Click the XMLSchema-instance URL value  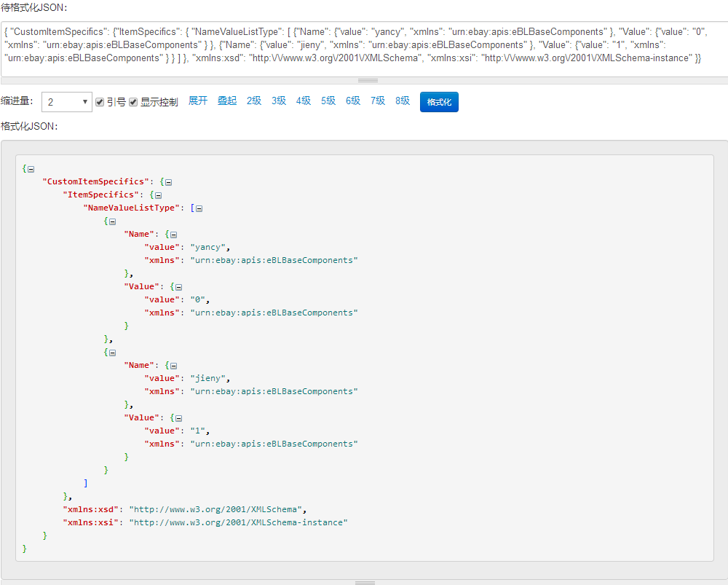pos(238,522)
